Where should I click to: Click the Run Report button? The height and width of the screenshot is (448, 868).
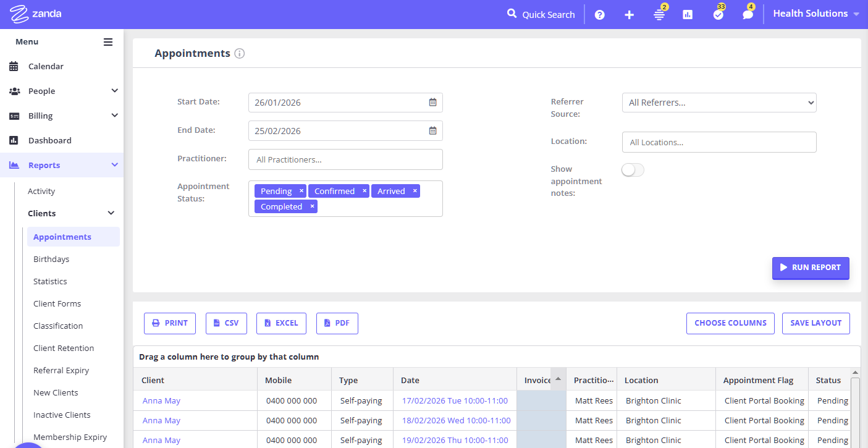[x=810, y=268]
